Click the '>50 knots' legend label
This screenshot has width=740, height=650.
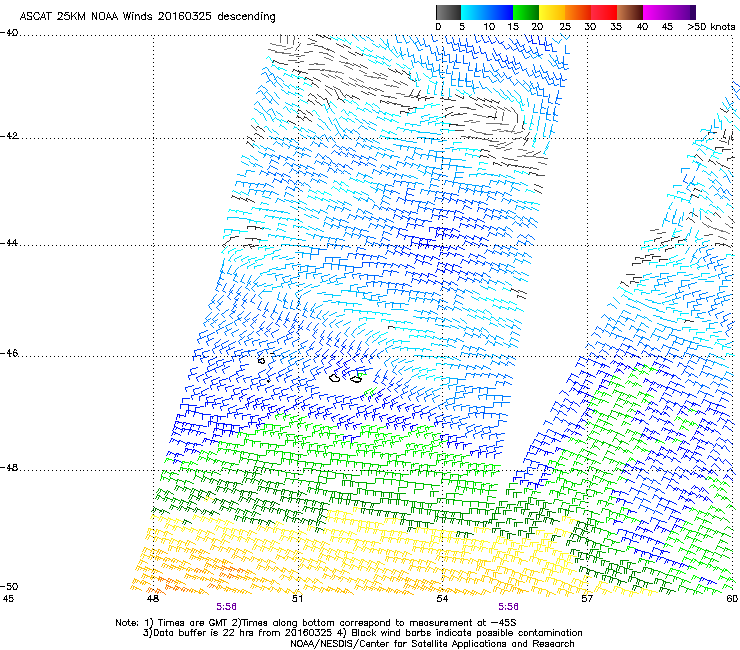click(x=711, y=27)
